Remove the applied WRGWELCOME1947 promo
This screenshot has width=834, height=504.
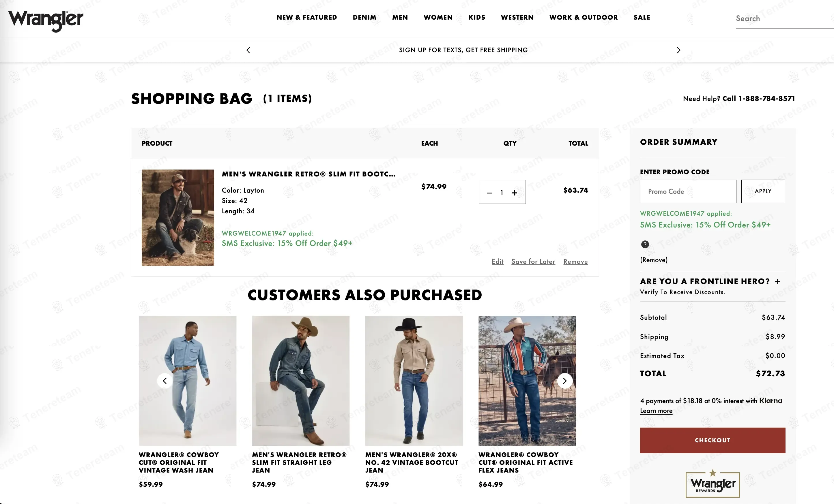[654, 260]
